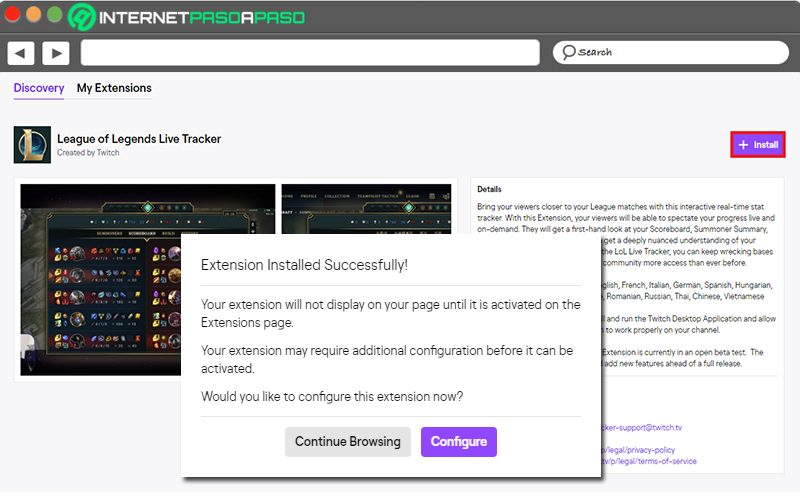Click the InternetPasoAPaso logo
This screenshot has width=800, height=500.
[186, 17]
